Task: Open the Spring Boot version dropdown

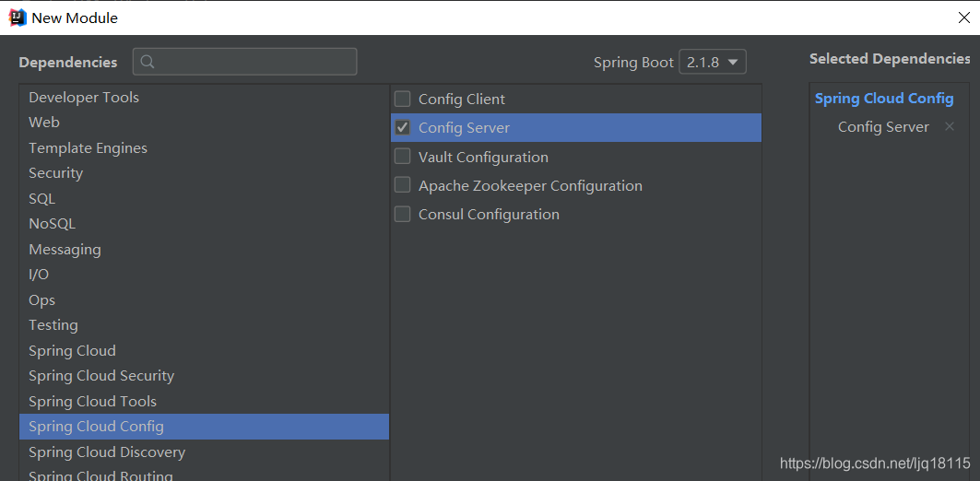Action: pyautogui.click(x=713, y=62)
